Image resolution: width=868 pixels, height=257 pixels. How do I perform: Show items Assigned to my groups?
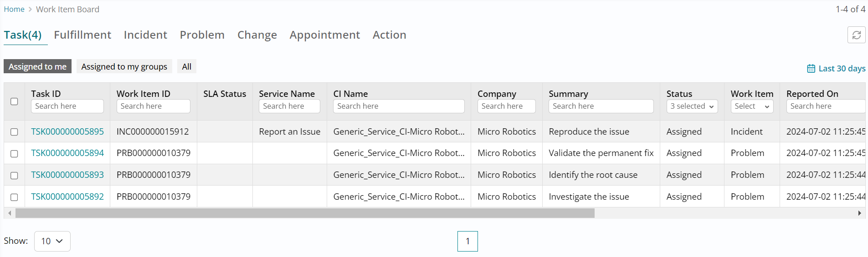(124, 67)
